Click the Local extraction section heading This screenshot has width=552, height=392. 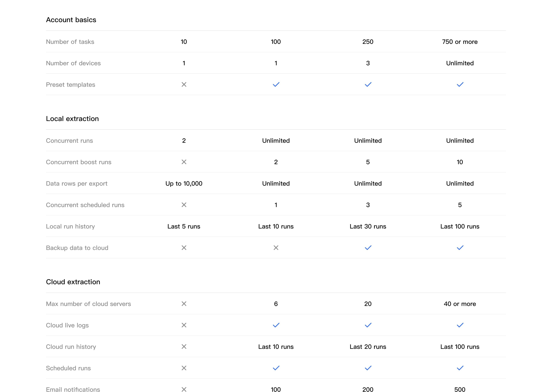[x=72, y=119]
